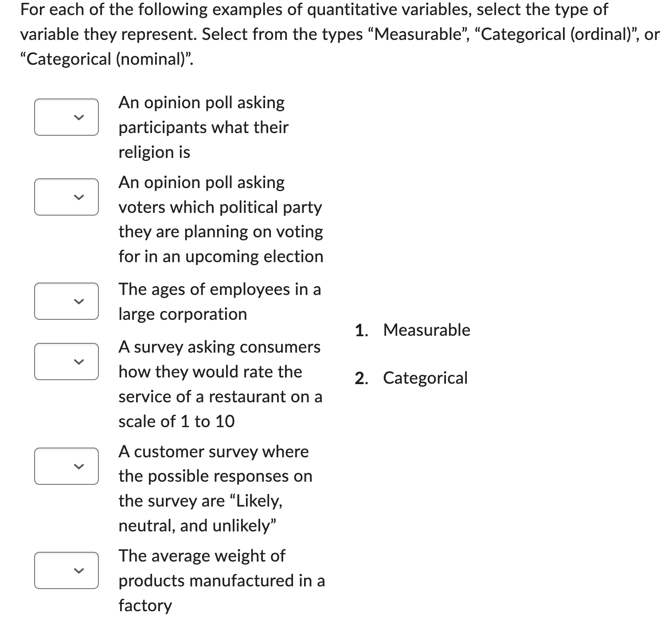Open the dropdown for the Likely neutral unlikely survey question
Viewport: 672px width, 621px height.
(x=66, y=466)
